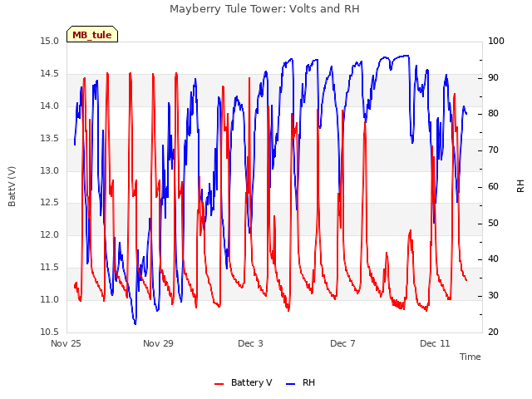532x399 pixels.
Task: Click the 11.5 voltage tick label
Action: (x=50, y=267)
